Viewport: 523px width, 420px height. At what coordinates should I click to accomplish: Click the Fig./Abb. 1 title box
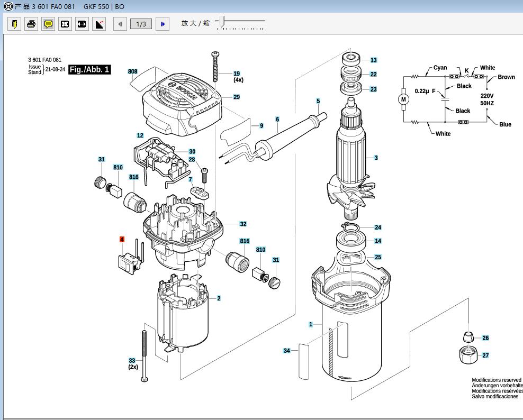coord(89,69)
